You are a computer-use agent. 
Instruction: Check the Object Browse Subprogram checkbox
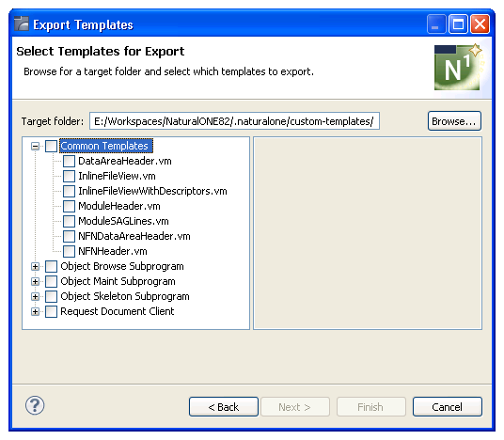[51, 266]
